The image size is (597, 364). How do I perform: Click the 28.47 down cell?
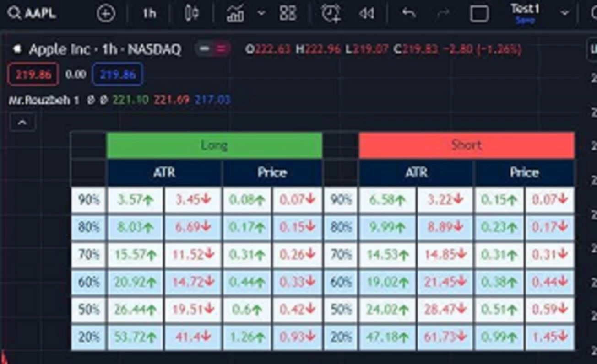click(445, 310)
